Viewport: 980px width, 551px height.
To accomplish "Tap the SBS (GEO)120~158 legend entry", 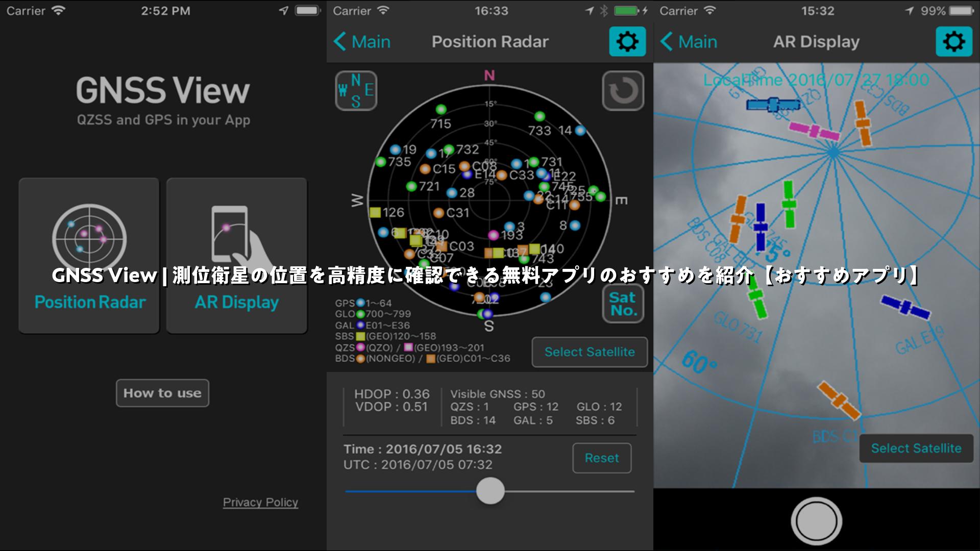I will point(385,337).
